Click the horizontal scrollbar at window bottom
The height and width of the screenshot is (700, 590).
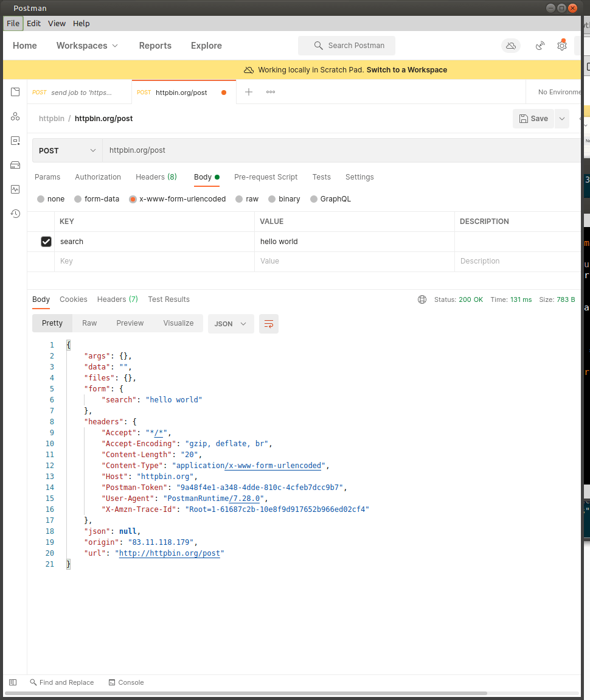click(x=246, y=693)
